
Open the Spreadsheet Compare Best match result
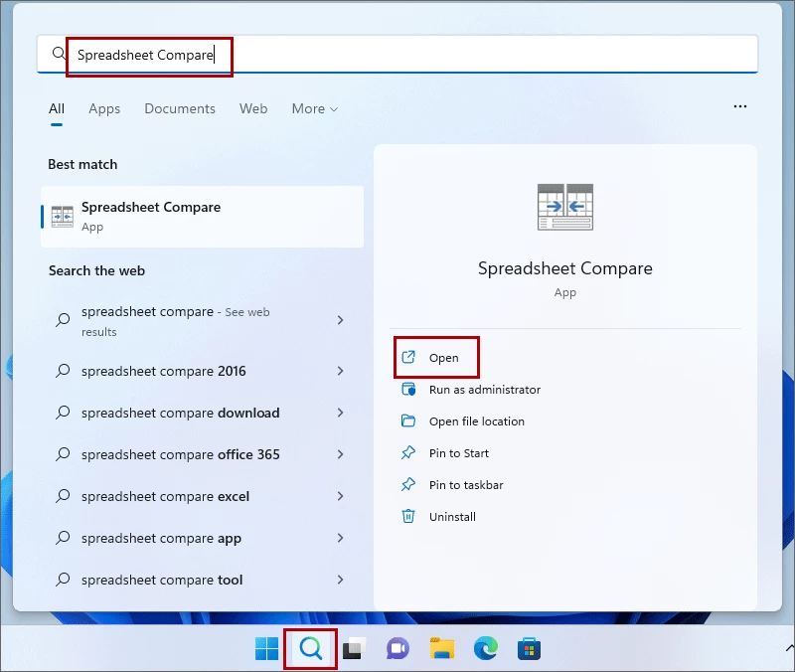click(203, 217)
